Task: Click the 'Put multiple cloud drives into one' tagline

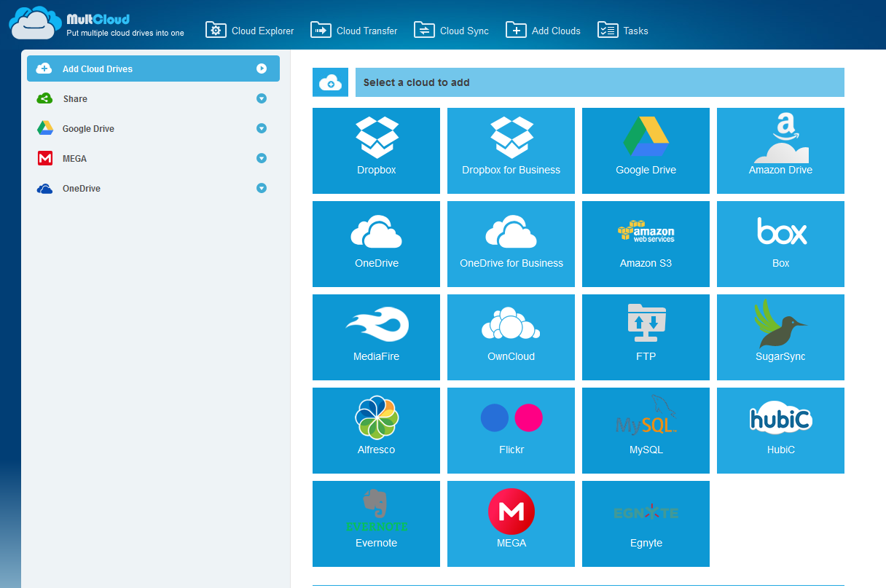Action: coord(125,33)
